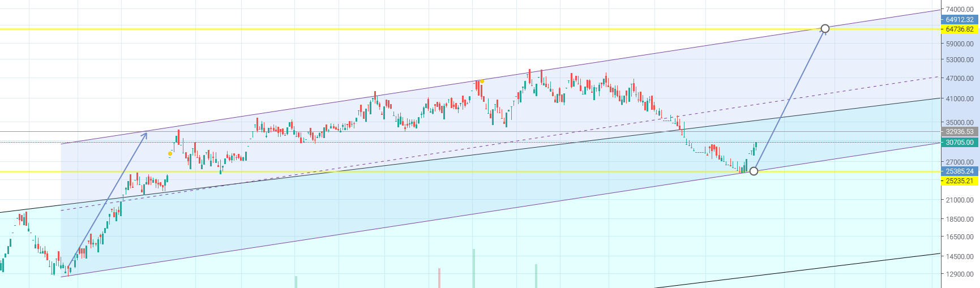Select the dashed purple channel midline

point(500,143)
